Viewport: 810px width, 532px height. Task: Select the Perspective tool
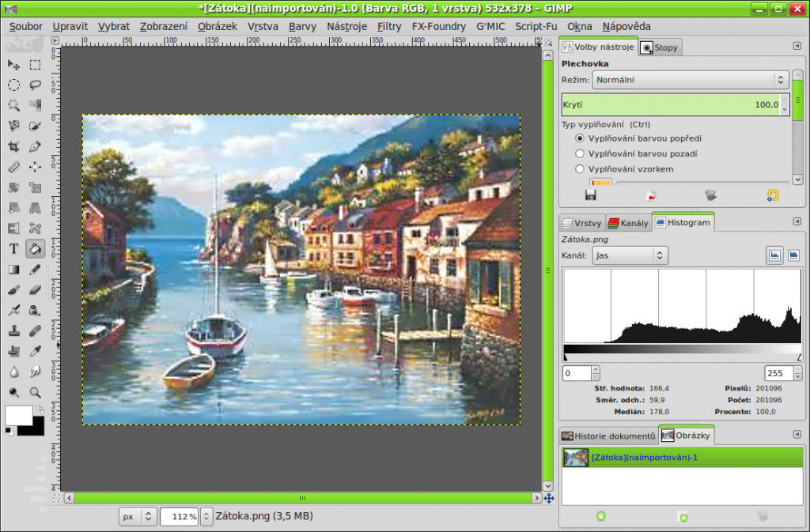[35, 208]
